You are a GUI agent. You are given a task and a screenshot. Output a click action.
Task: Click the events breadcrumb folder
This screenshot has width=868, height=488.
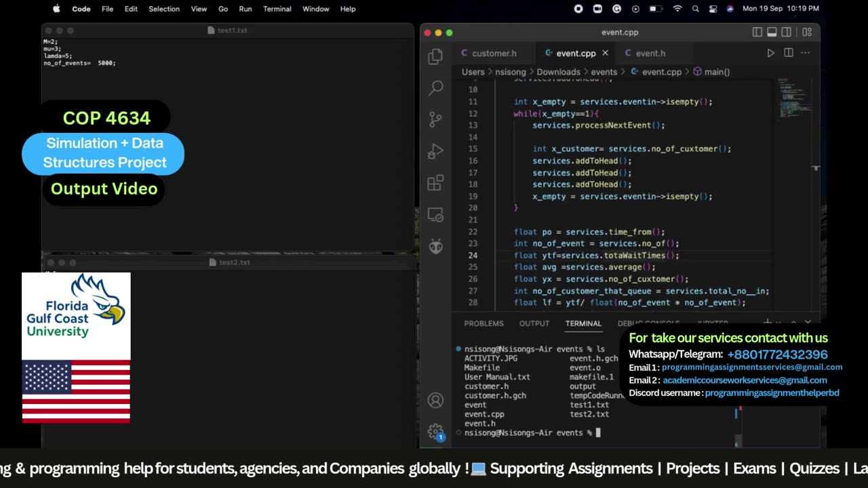[x=604, y=72]
